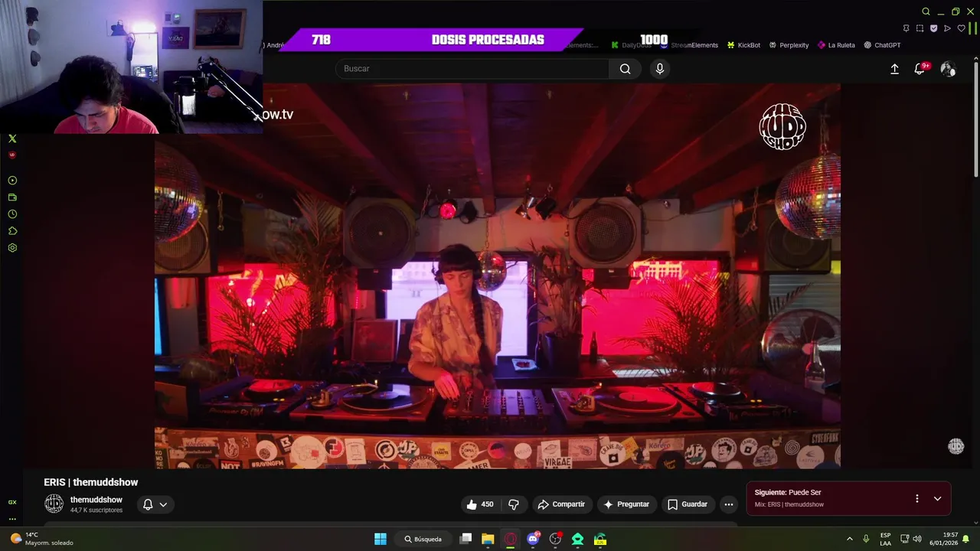The width and height of the screenshot is (980, 551).
Task: Open weather widget 14°C Mayorm. soleado
Action: tap(42, 539)
